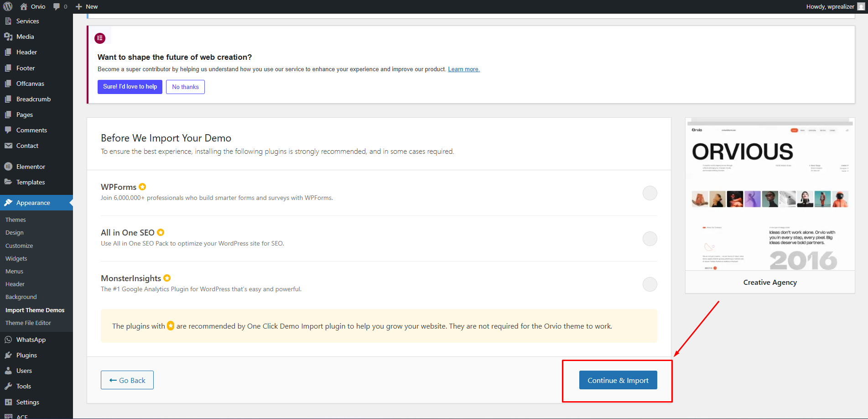Open the Widgets submenu item
The height and width of the screenshot is (419, 868).
point(16,258)
